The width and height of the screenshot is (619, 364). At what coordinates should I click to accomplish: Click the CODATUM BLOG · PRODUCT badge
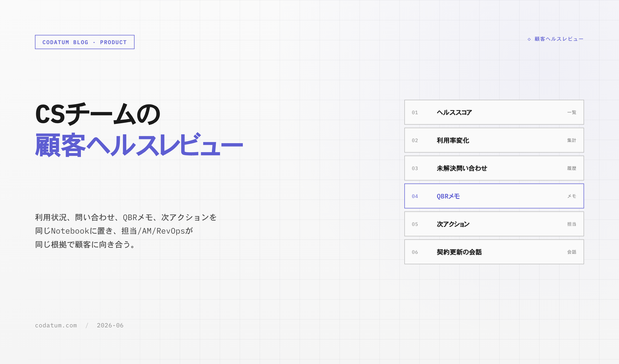point(85,42)
